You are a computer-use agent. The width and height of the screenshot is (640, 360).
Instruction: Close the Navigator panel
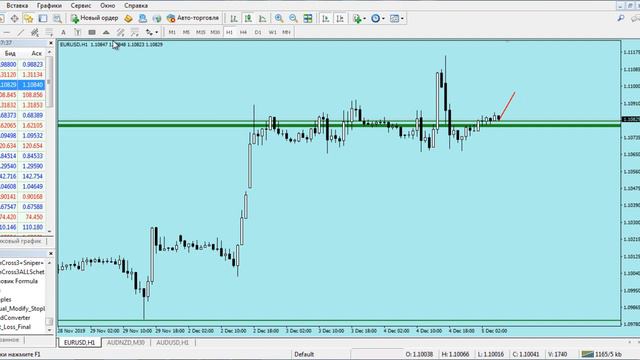tap(51, 253)
